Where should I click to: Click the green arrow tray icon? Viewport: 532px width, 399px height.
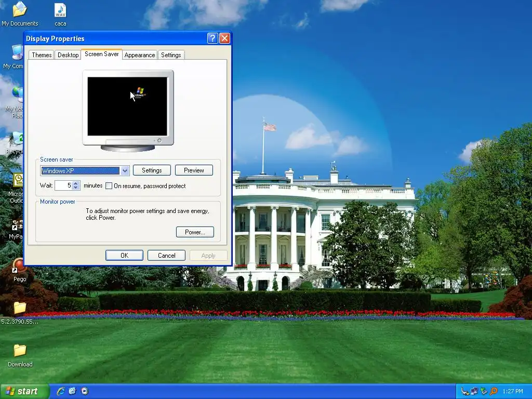[x=484, y=392]
